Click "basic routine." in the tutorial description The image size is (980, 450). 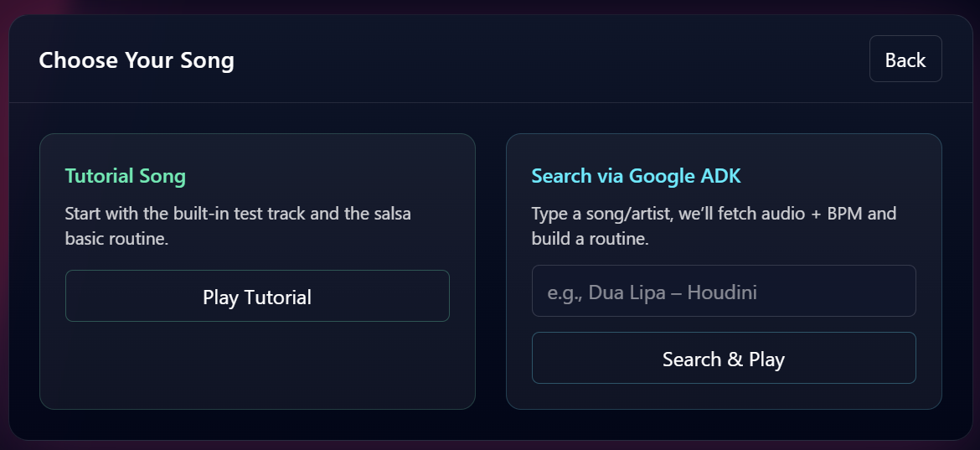tap(116, 239)
